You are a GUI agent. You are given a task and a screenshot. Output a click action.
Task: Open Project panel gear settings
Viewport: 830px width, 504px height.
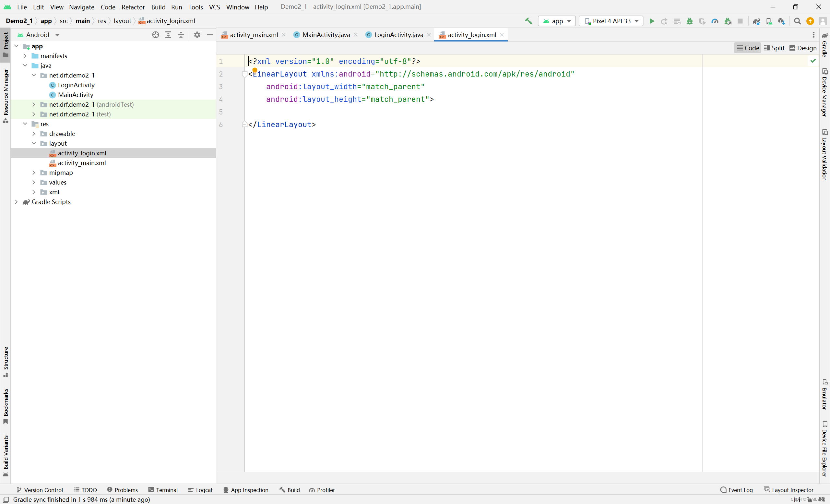[x=197, y=35]
